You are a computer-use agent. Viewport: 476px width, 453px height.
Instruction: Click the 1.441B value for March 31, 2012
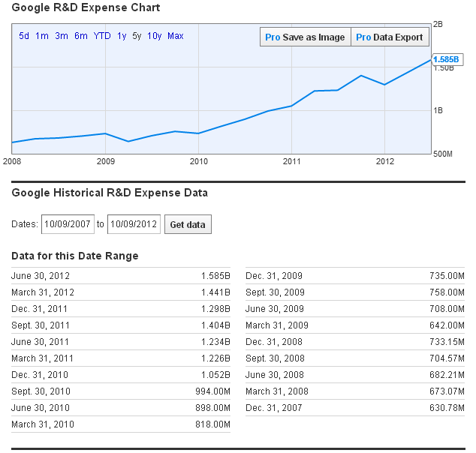tap(215, 292)
